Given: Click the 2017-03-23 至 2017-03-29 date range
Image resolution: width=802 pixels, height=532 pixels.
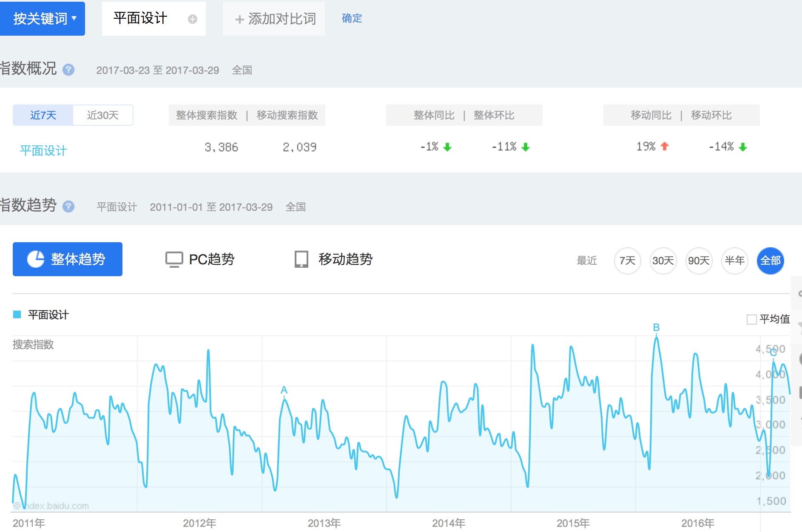Looking at the screenshot, I should click(158, 70).
